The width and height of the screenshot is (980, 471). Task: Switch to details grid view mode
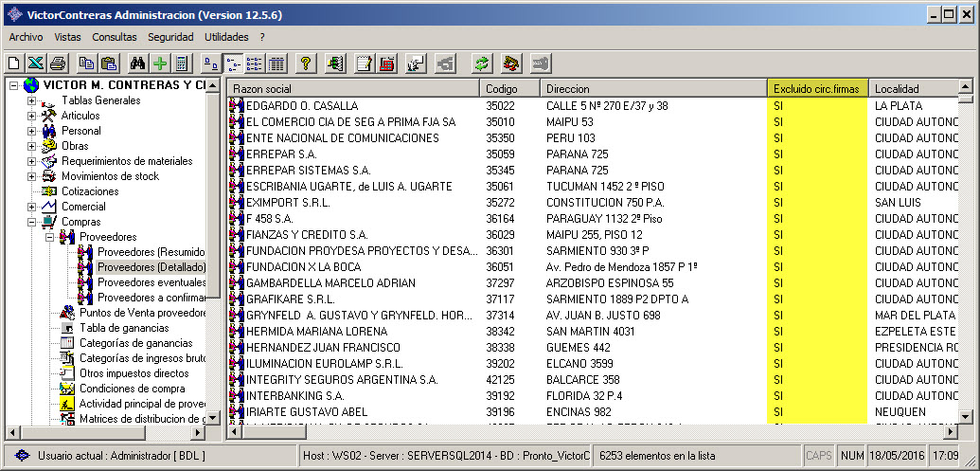click(x=276, y=63)
